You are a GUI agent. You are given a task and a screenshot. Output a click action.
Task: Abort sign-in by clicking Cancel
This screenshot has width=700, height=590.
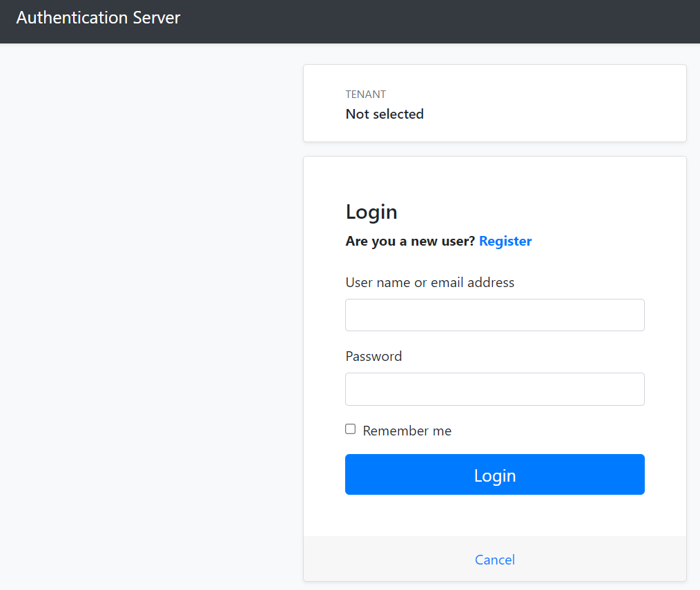click(x=494, y=560)
